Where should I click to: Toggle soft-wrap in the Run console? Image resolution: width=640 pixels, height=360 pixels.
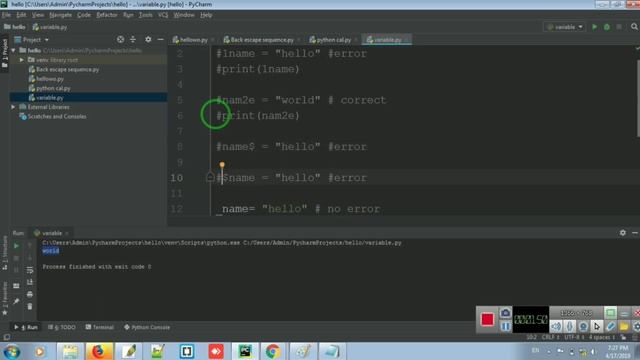(x=30, y=270)
